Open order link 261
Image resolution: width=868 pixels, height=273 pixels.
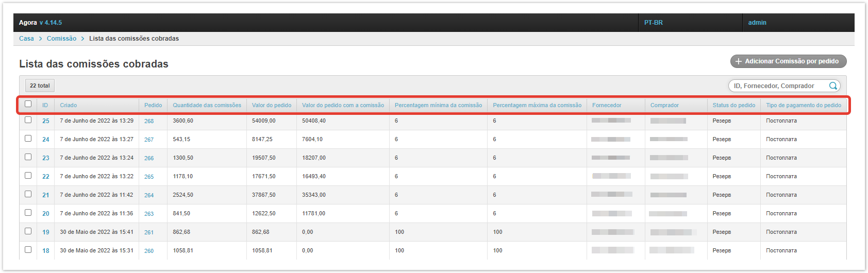pos(149,232)
